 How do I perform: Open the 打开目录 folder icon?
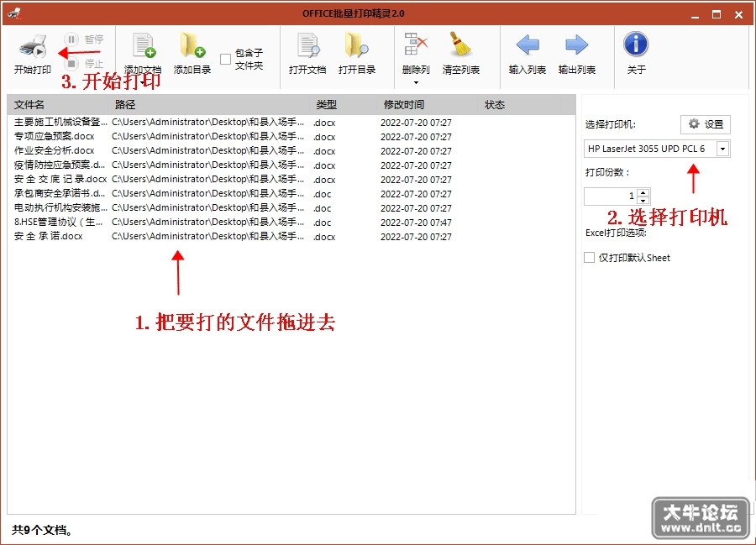[x=357, y=46]
